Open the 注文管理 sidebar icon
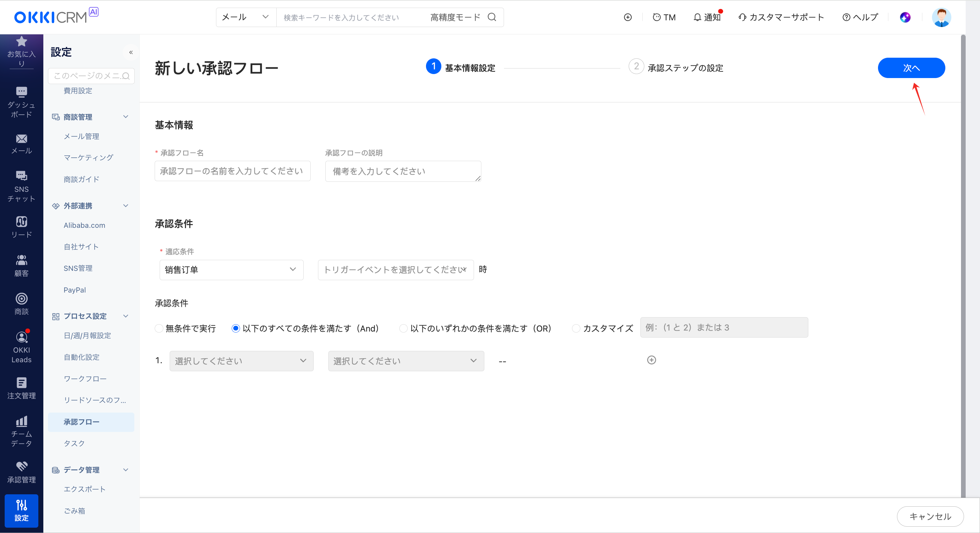This screenshot has height=533, width=980. click(21, 383)
